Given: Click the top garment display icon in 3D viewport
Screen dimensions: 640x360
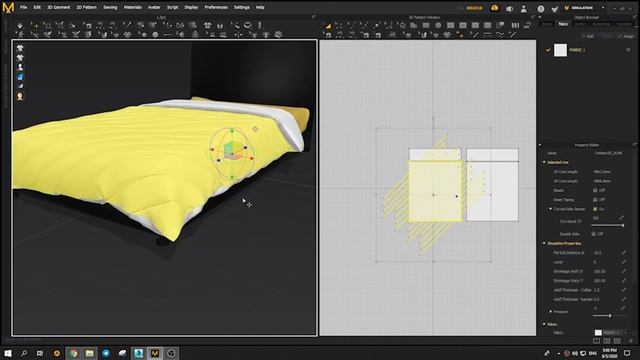Looking at the screenshot, I should coord(20,48).
